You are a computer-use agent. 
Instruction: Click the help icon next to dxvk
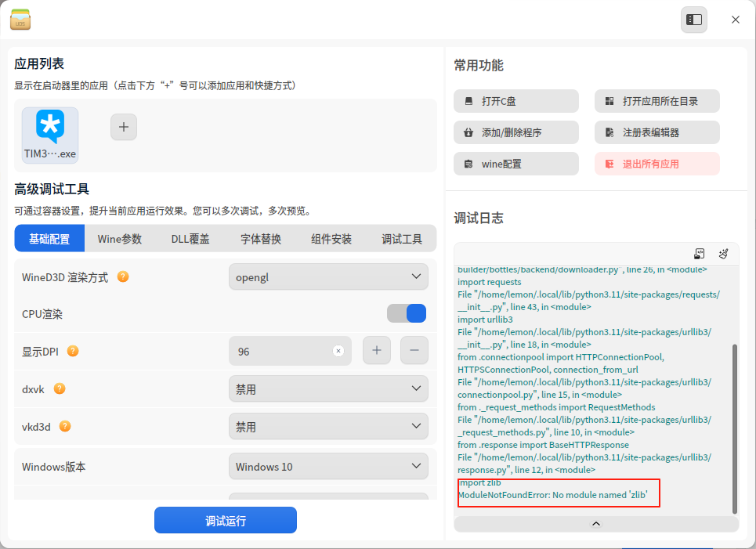60,388
